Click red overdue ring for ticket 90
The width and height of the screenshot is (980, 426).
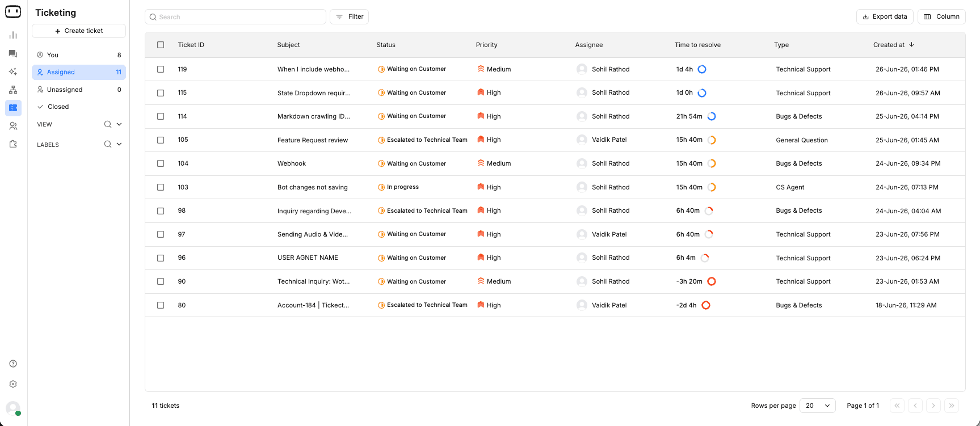(x=712, y=281)
